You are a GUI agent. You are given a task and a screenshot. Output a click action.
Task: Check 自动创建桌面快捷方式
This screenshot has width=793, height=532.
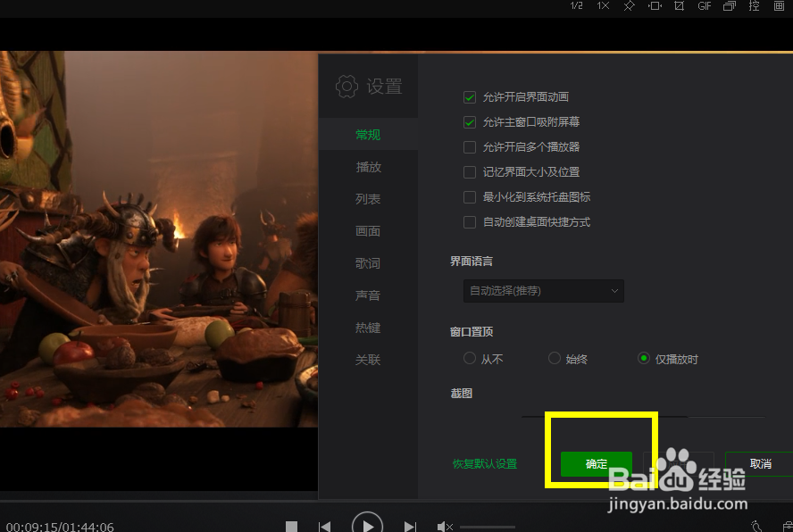click(x=470, y=222)
